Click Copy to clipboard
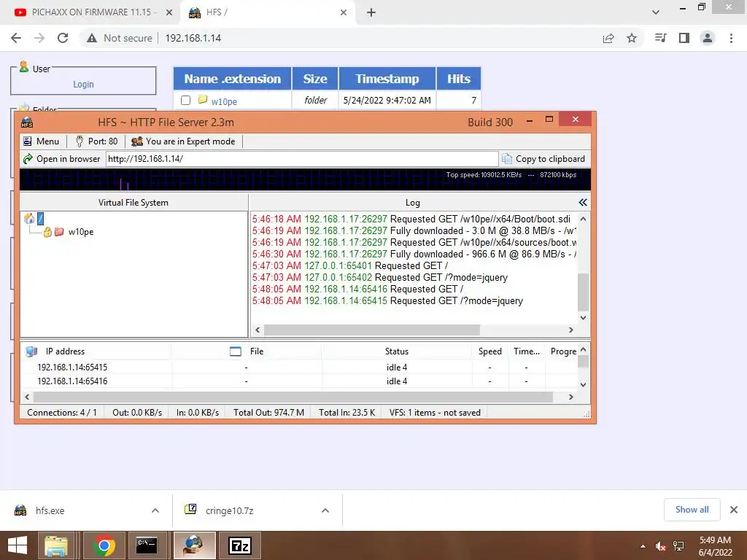 [x=543, y=159]
